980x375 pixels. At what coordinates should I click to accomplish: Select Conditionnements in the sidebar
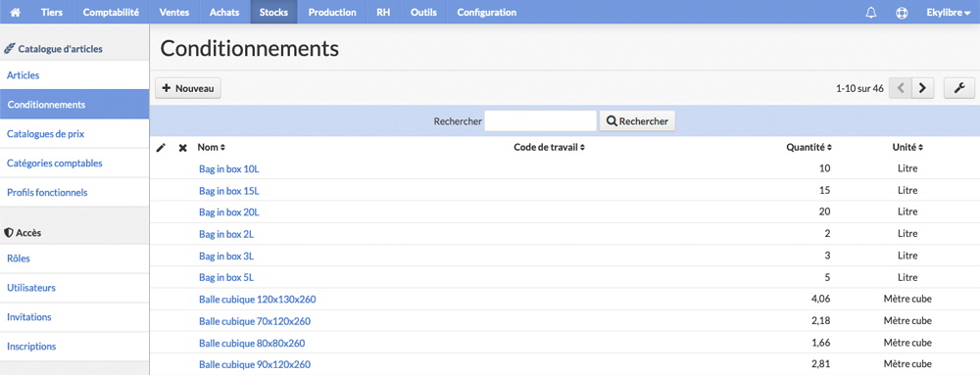pyautogui.click(x=74, y=105)
